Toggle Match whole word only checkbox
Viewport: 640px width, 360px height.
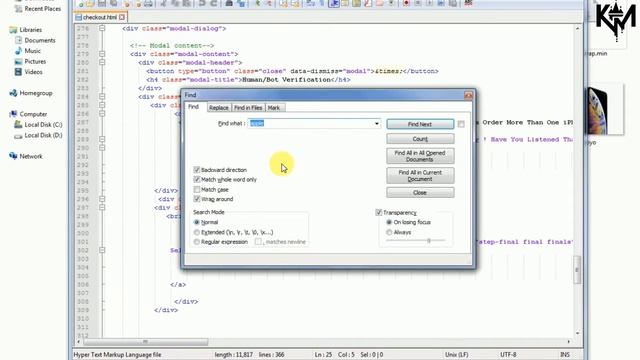coord(197,180)
